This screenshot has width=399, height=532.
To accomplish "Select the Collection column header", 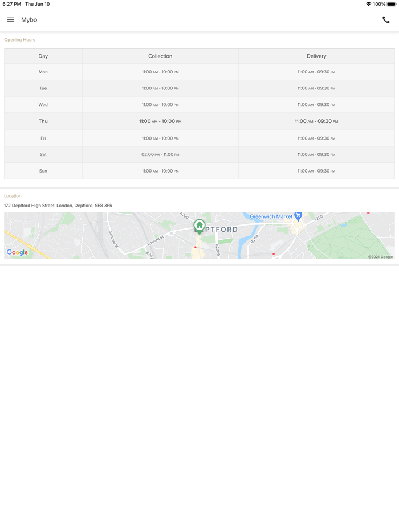I will [x=160, y=56].
